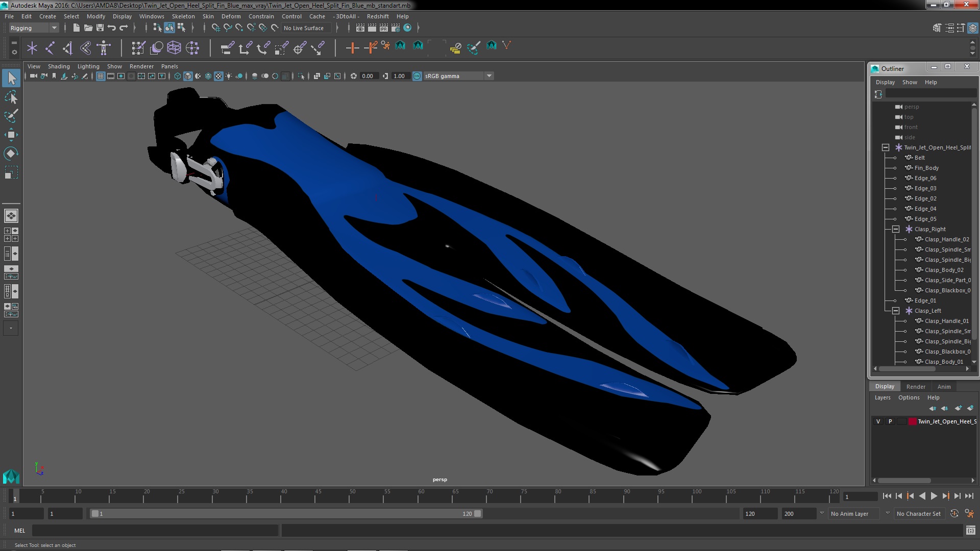The height and width of the screenshot is (551, 980).
Task: Click the Save Scene icon
Action: [x=100, y=28]
